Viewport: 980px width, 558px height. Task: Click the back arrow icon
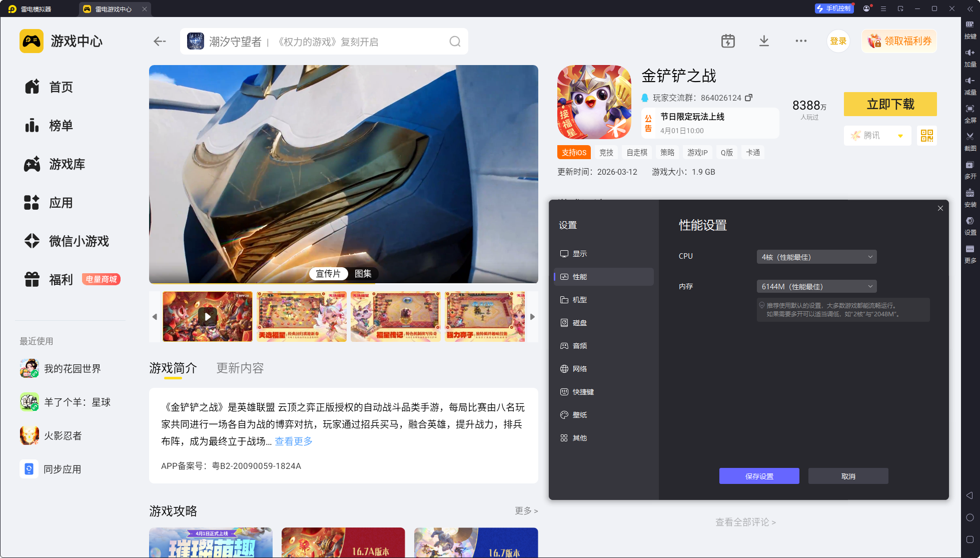160,42
